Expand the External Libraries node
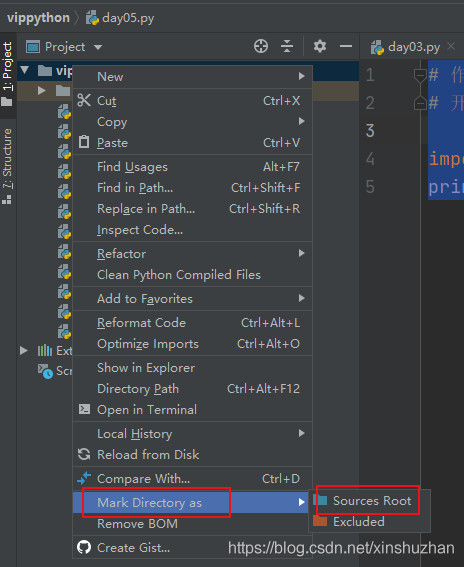This screenshot has width=464, height=567. tap(24, 350)
